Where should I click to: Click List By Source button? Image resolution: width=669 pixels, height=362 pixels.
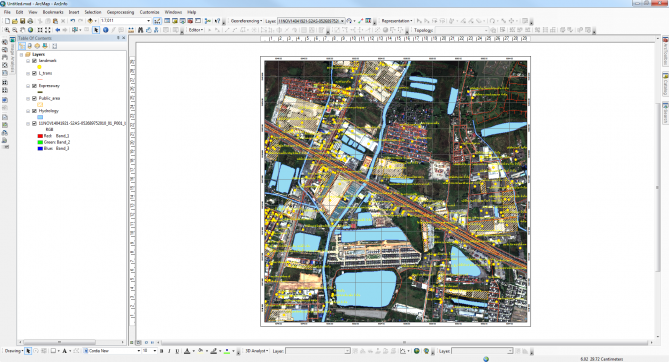pos(29,46)
